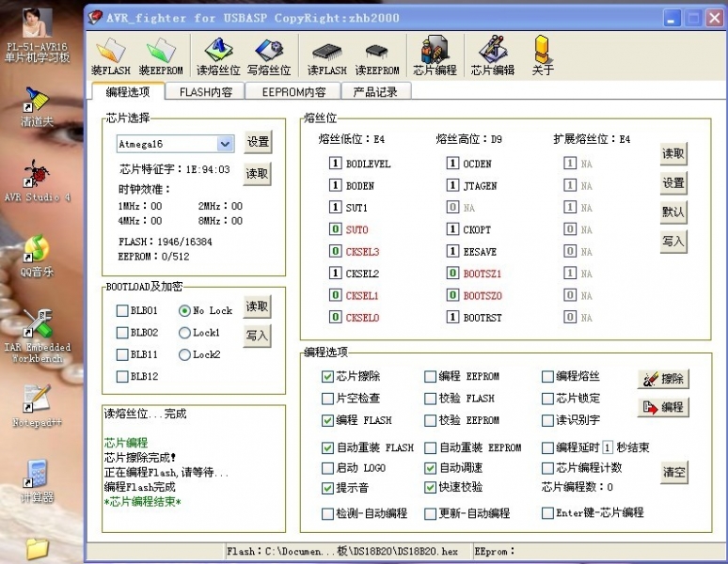Enable the 芯片锁定 checkbox
Screen dimensions: 728x564
pos(547,398)
